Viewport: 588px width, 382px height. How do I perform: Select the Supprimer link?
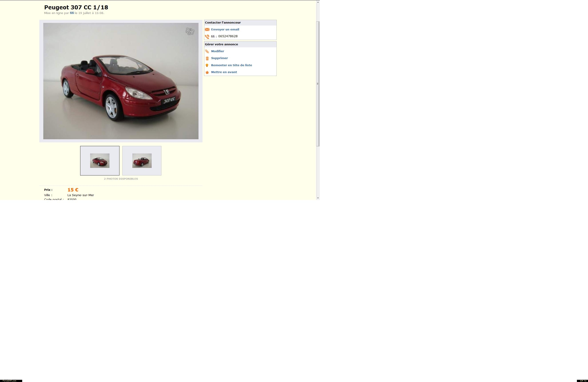coord(219,58)
